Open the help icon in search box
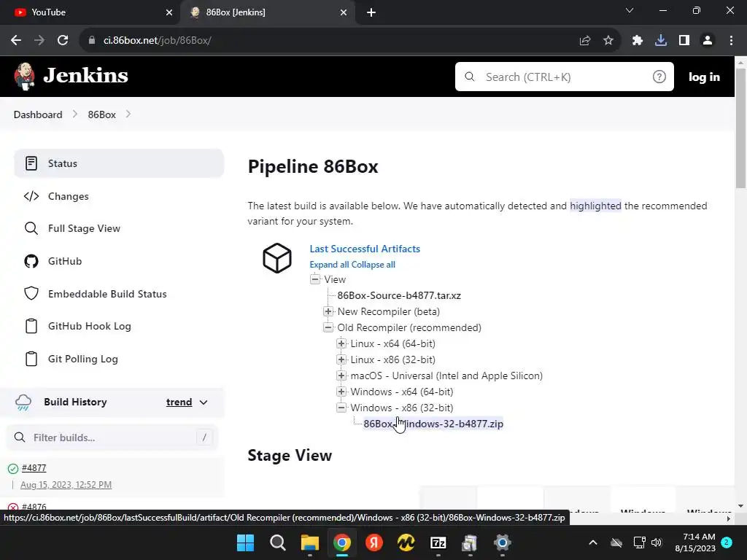 click(x=659, y=77)
